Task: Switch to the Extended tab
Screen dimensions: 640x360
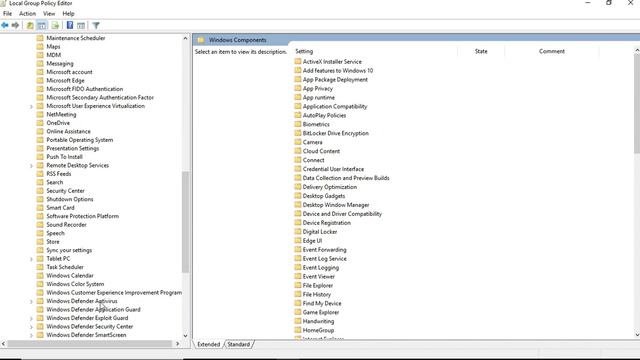Action: click(209, 344)
